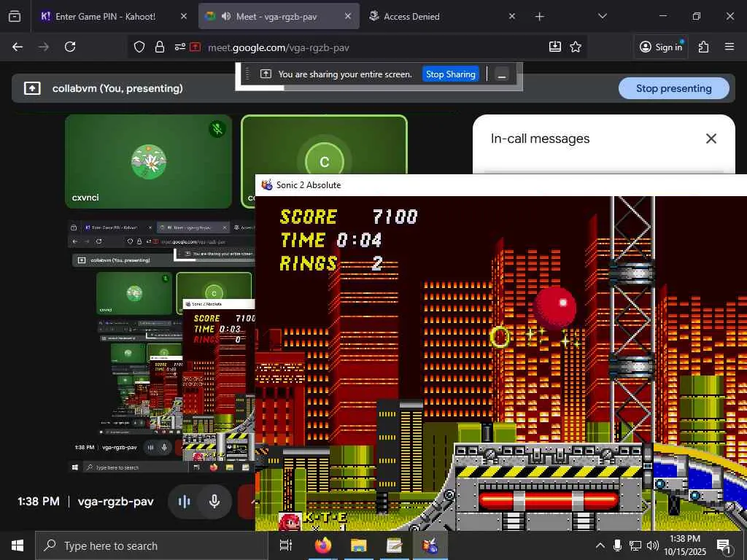Click the Stop presenting button
The height and width of the screenshot is (560, 747).
[673, 88]
